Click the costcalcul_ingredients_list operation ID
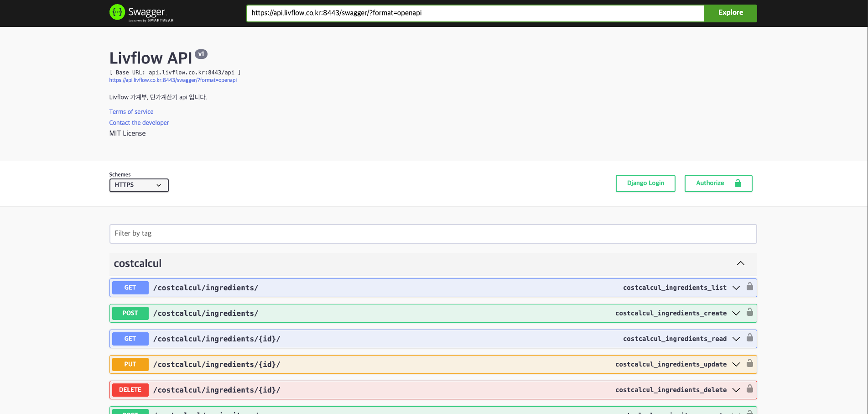The height and width of the screenshot is (414, 868). tap(675, 288)
